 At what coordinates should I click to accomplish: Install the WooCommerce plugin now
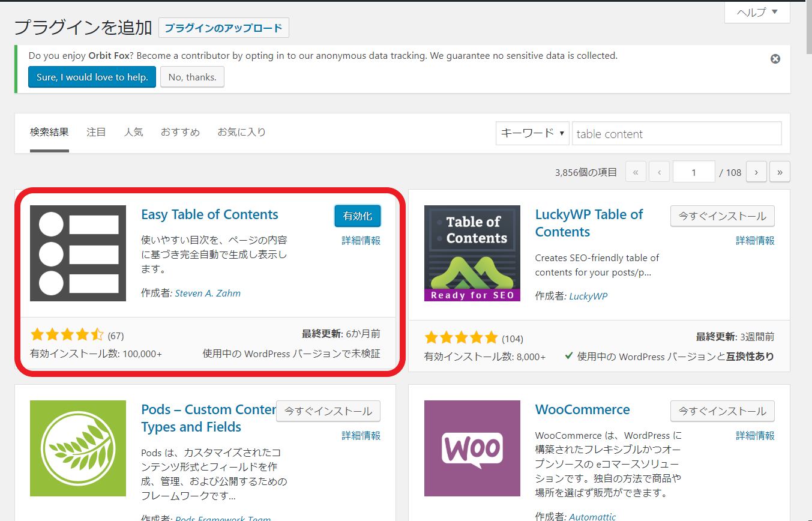tap(722, 411)
